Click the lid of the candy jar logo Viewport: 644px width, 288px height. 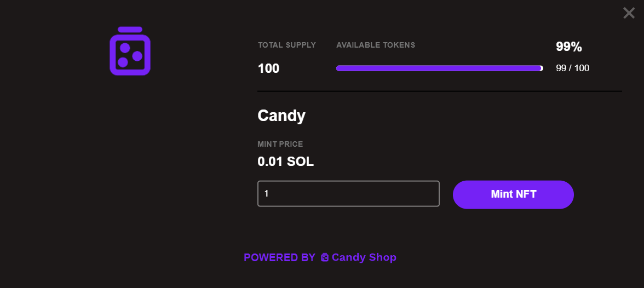click(130, 30)
